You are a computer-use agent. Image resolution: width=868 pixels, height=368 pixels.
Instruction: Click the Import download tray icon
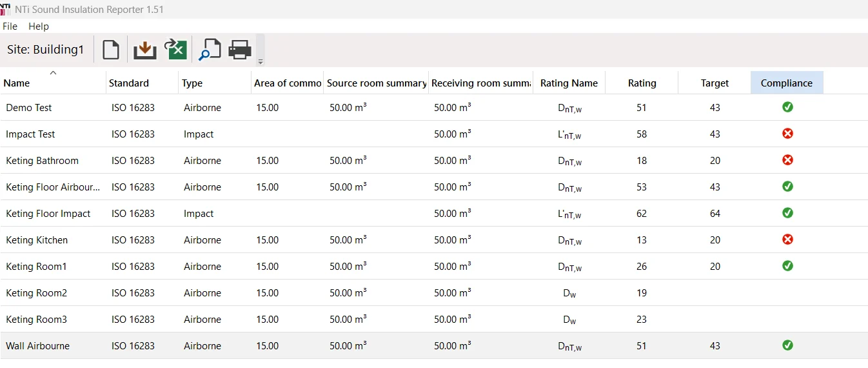pyautogui.click(x=145, y=50)
